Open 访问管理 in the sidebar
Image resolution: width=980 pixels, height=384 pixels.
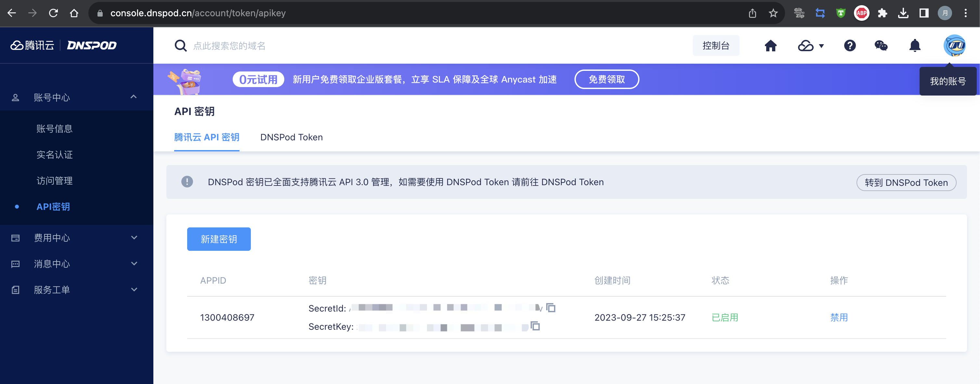(54, 181)
